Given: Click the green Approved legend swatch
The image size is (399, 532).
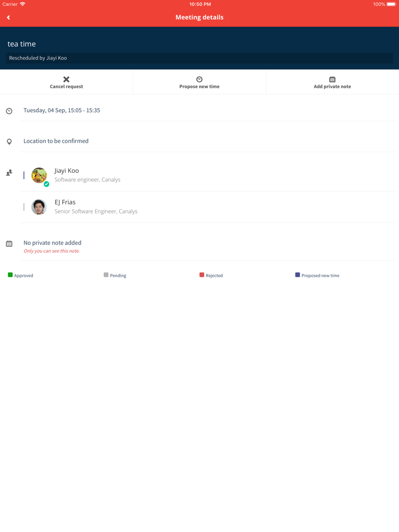Looking at the screenshot, I should pyautogui.click(x=10, y=275).
